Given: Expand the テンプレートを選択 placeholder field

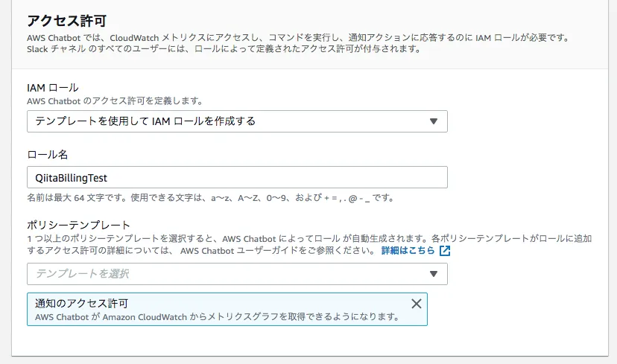Looking at the screenshot, I should tap(224, 274).
